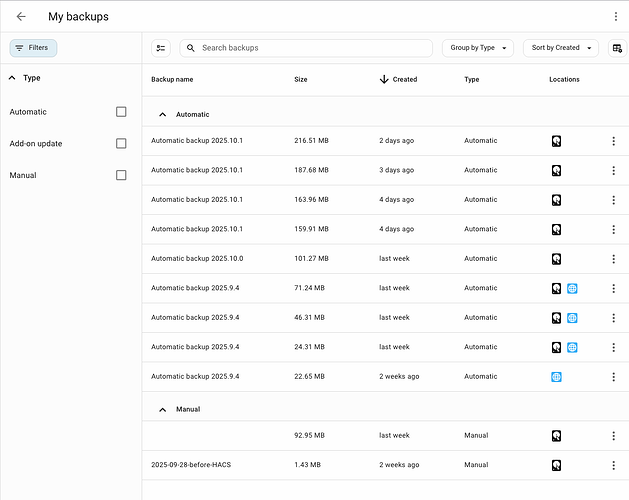Click the Search backups input field
The width and height of the screenshot is (629, 500).
coord(312,48)
